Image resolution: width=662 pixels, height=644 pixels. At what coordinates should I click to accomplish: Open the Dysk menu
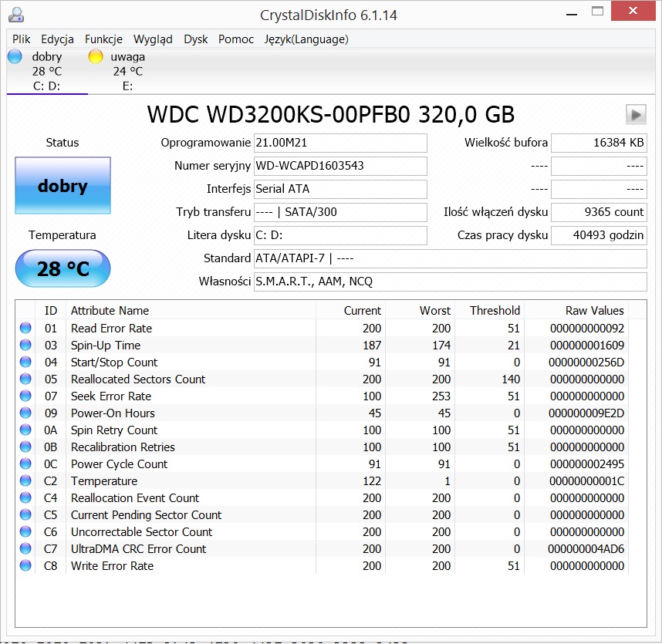195,39
